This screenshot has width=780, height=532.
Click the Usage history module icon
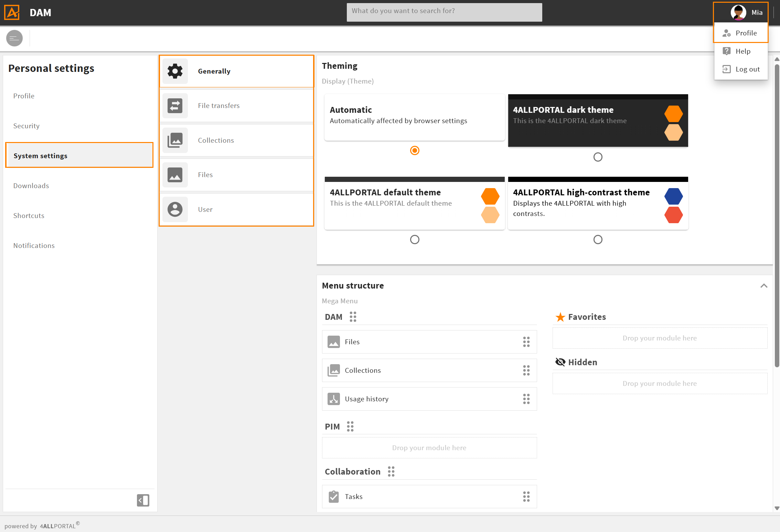pos(334,399)
